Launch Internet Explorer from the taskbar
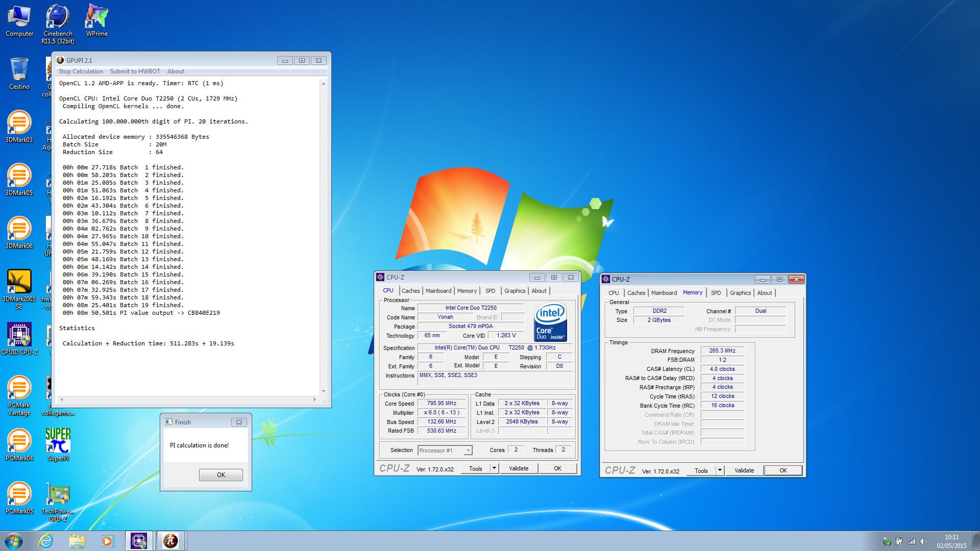Image resolution: width=980 pixels, height=551 pixels. click(x=46, y=541)
